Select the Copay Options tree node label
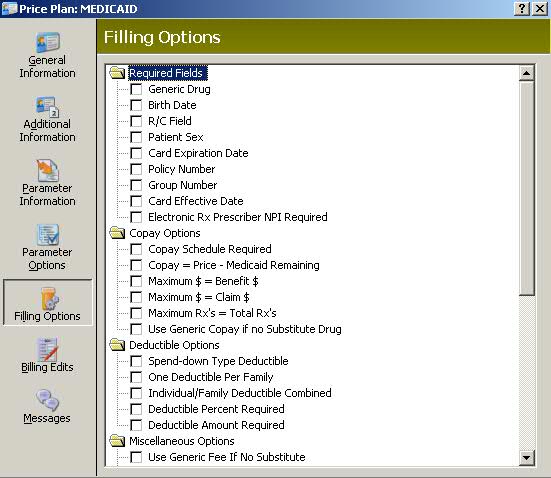551x478 pixels. (165, 233)
